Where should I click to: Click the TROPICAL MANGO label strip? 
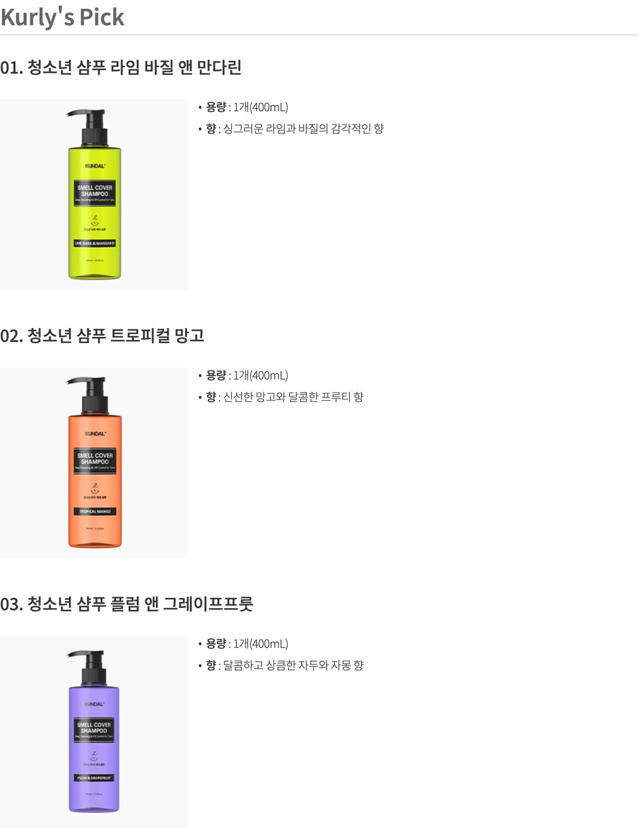(95, 511)
